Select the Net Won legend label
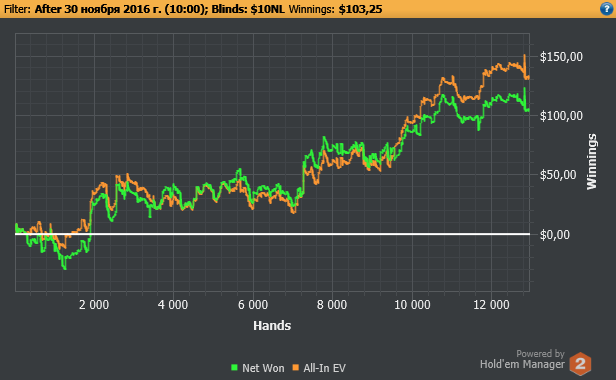 [263, 368]
